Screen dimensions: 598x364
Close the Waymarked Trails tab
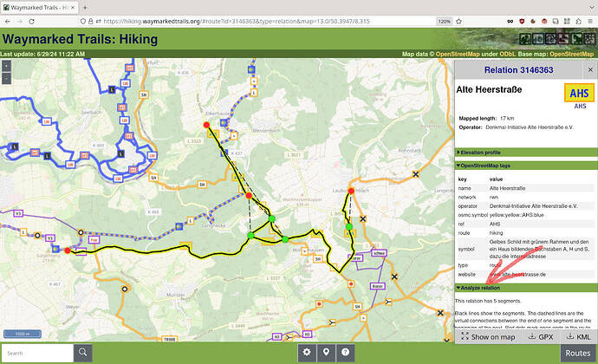[x=73, y=7]
